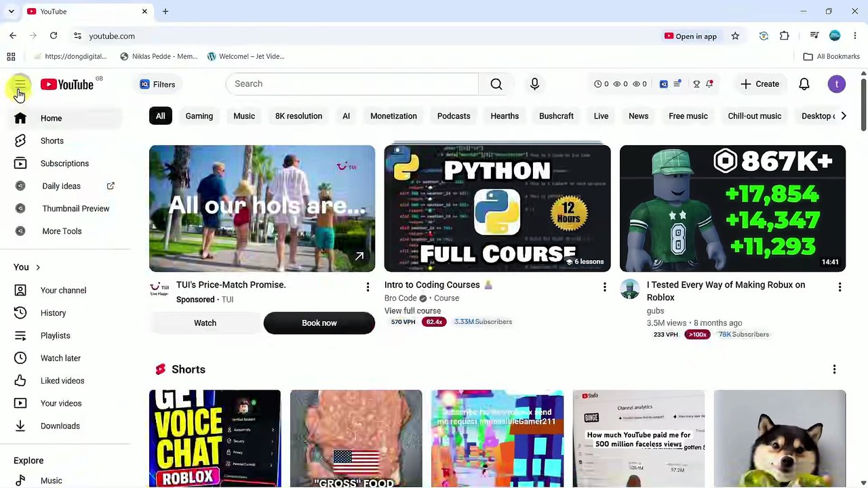
Task: Show more chips with right arrow
Action: (x=843, y=116)
